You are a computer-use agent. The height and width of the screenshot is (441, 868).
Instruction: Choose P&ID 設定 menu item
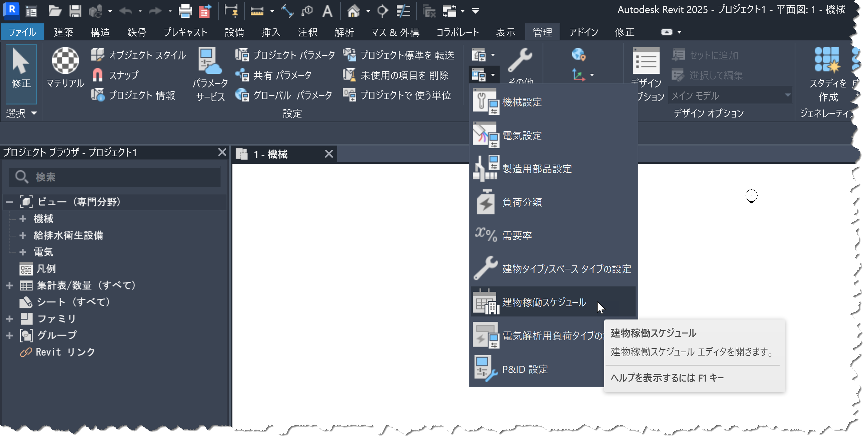tap(538, 369)
